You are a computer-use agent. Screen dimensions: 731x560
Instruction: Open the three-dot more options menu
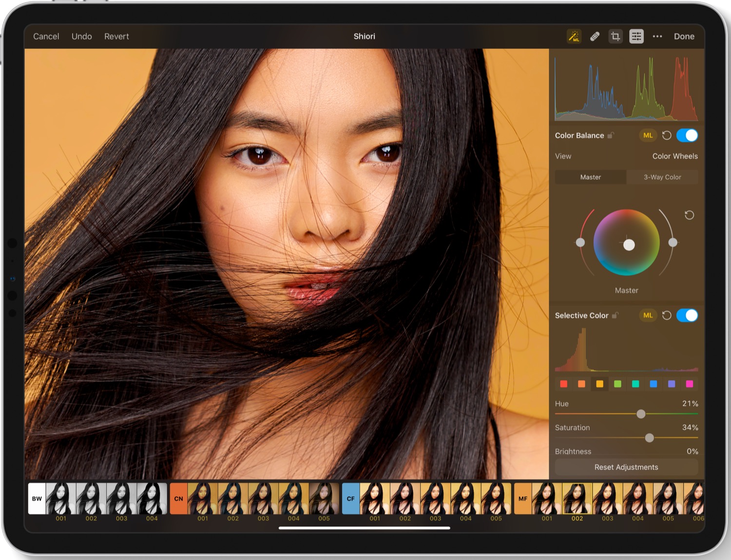[x=657, y=37]
